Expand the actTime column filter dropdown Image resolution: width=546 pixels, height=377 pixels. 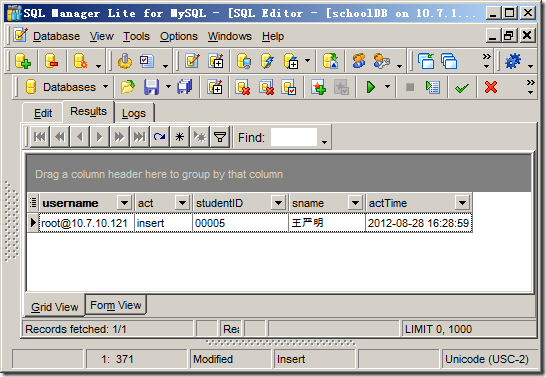(x=462, y=203)
